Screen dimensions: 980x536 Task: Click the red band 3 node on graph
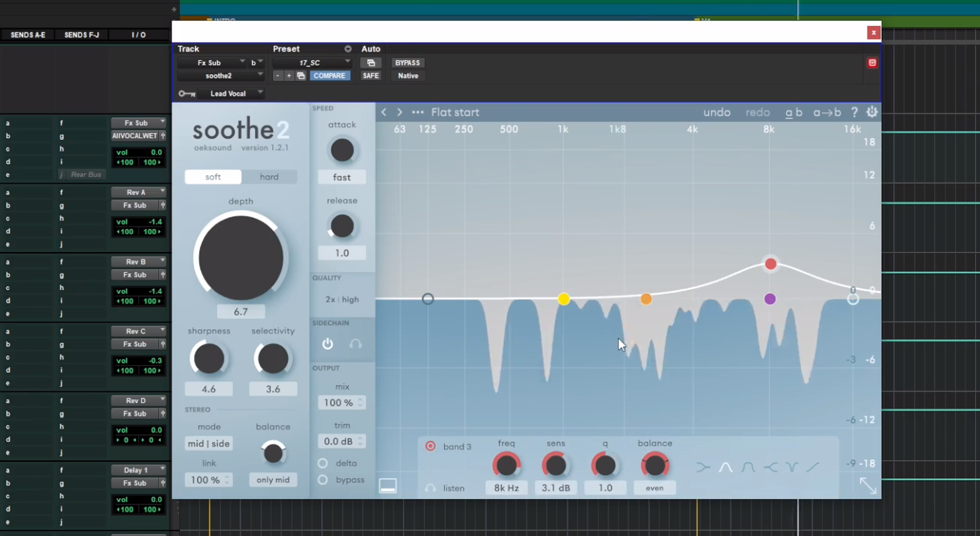770,264
